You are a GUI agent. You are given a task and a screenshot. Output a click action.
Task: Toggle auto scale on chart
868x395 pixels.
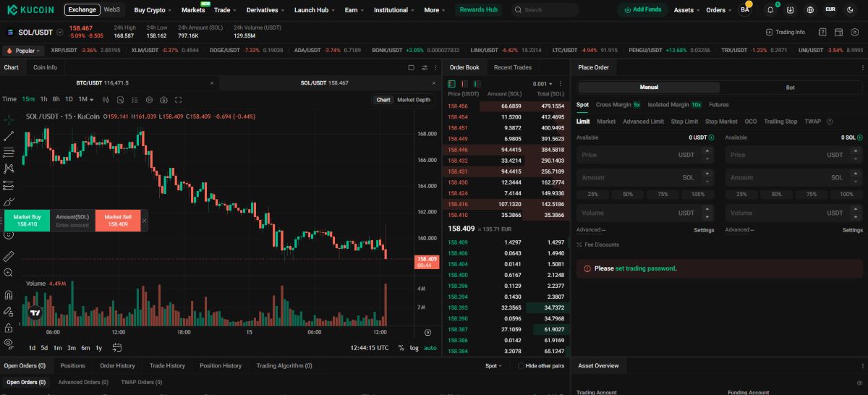point(430,348)
